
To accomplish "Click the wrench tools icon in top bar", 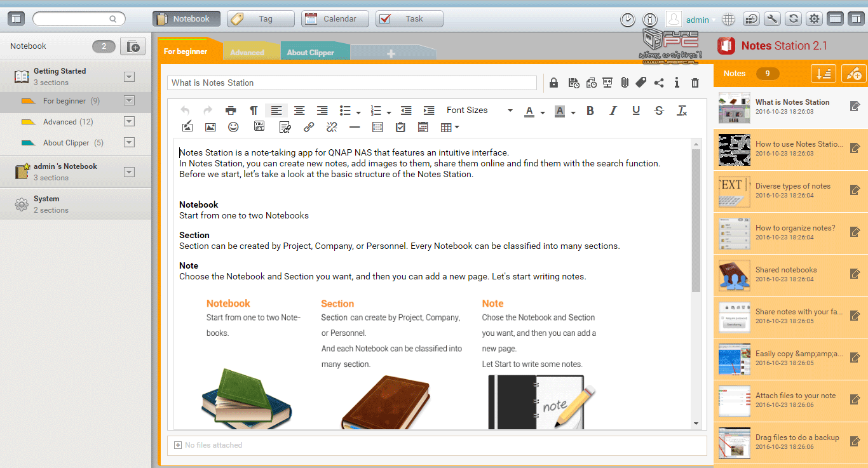I will click(772, 19).
